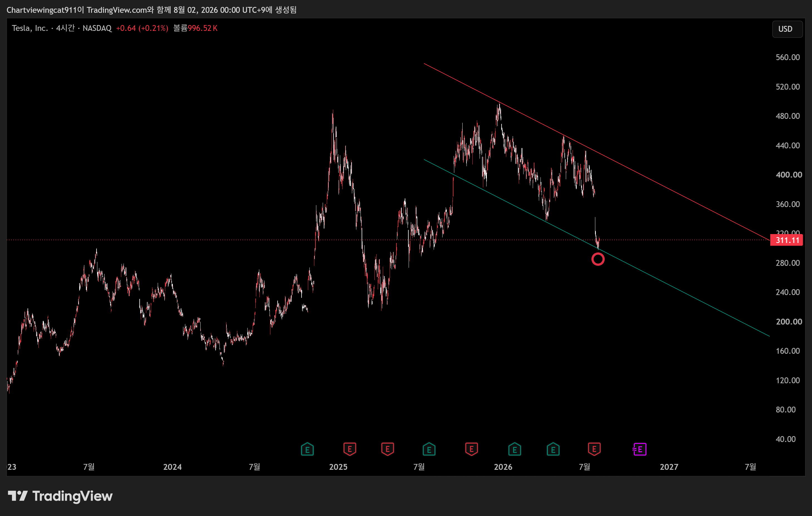
Task: Click the 80.00 price axis label
Action: click(786, 410)
